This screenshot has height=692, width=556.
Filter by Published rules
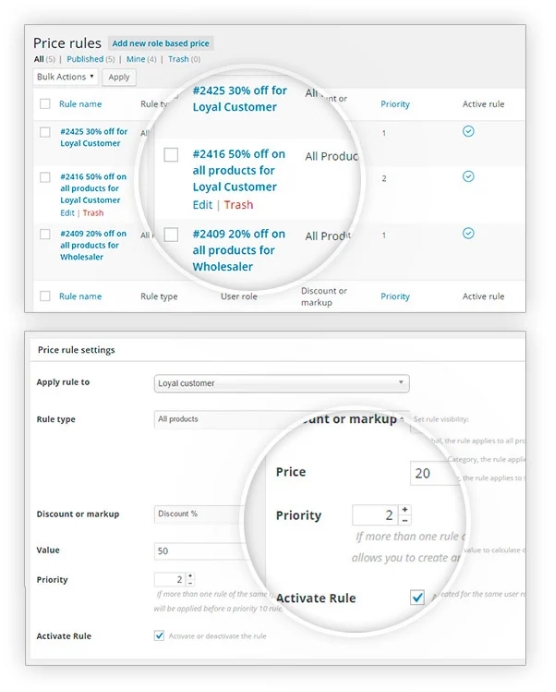(85, 59)
